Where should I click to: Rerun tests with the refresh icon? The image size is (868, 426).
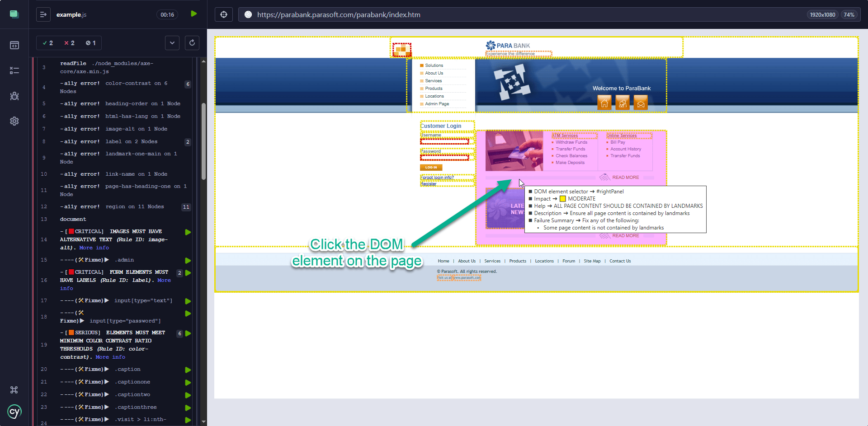point(192,42)
